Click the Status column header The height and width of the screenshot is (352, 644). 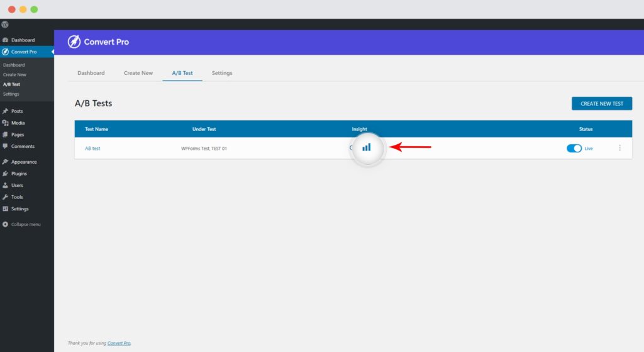[586, 129]
